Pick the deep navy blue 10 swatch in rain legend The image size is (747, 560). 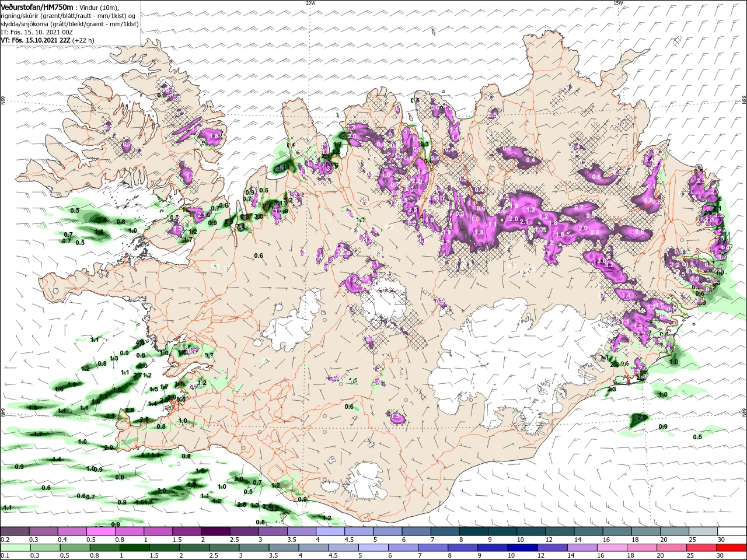[522, 547]
